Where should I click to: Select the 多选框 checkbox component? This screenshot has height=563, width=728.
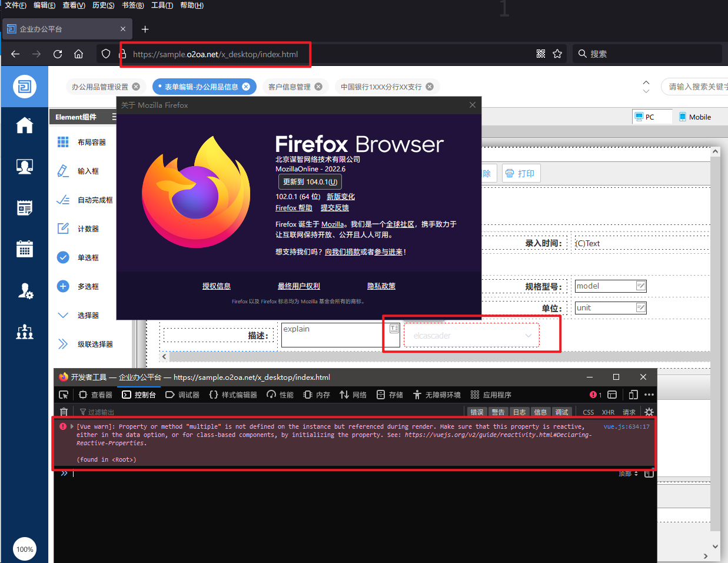click(78, 286)
